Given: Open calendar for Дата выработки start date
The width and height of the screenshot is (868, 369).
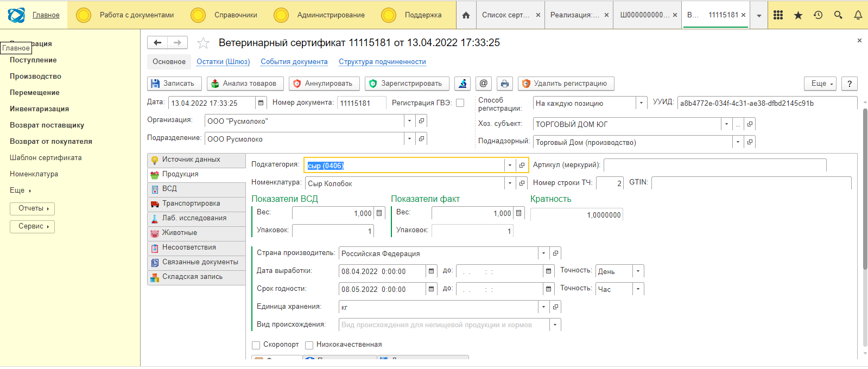Looking at the screenshot, I should click(x=431, y=271).
